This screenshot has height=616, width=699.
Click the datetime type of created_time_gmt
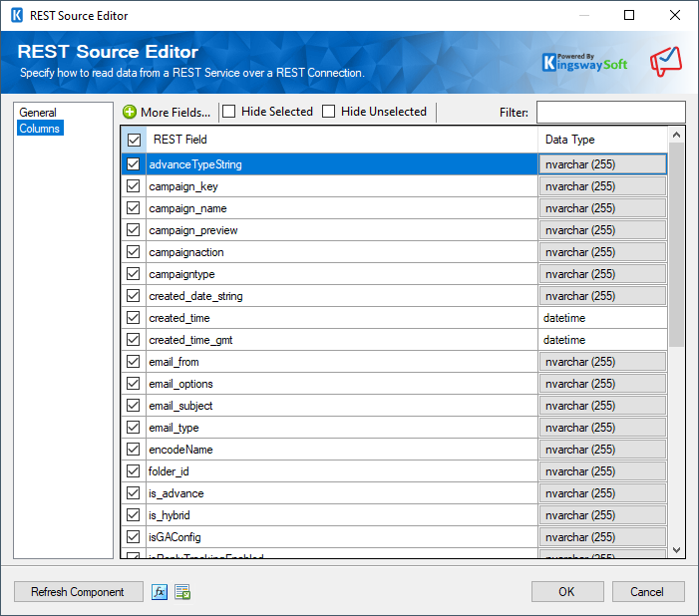(564, 340)
